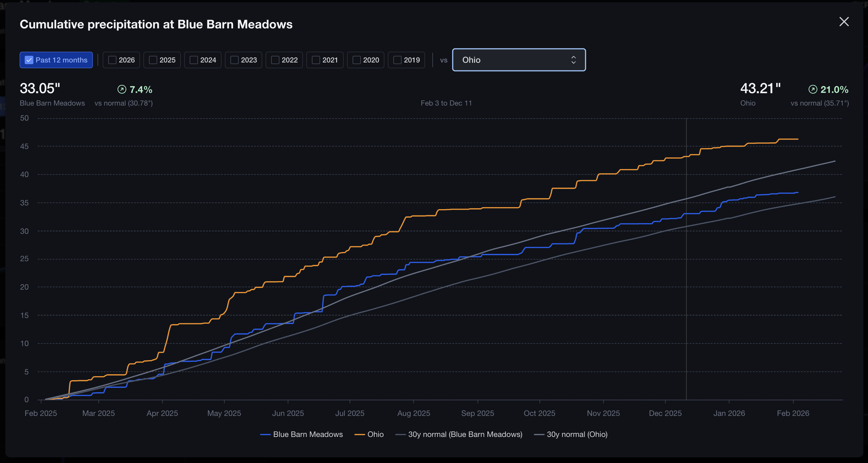Check the 2019 year box
Image resolution: width=868 pixels, height=463 pixels.
pyautogui.click(x=397, y=60)
